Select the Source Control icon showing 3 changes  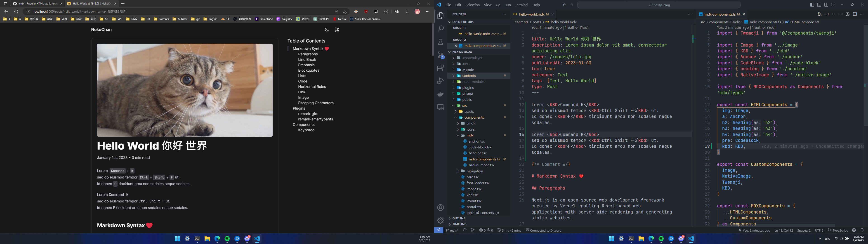tap(440, 54)
